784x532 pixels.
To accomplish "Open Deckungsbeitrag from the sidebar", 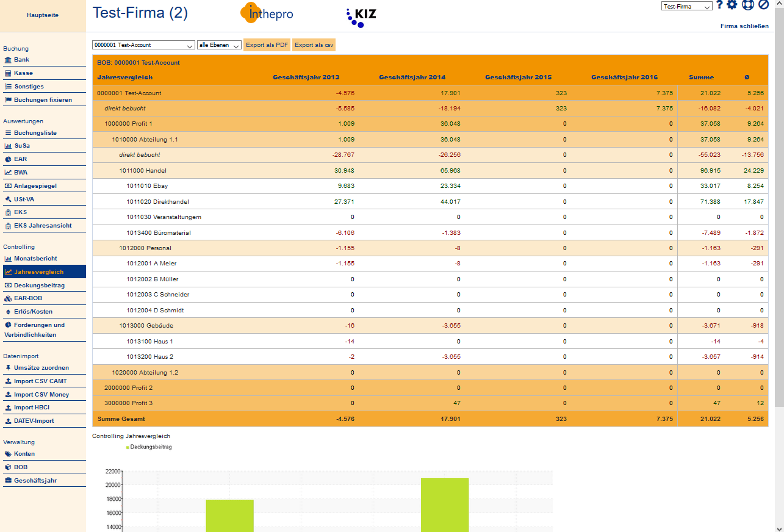I will pyautogui.click(x=39, y=286).
